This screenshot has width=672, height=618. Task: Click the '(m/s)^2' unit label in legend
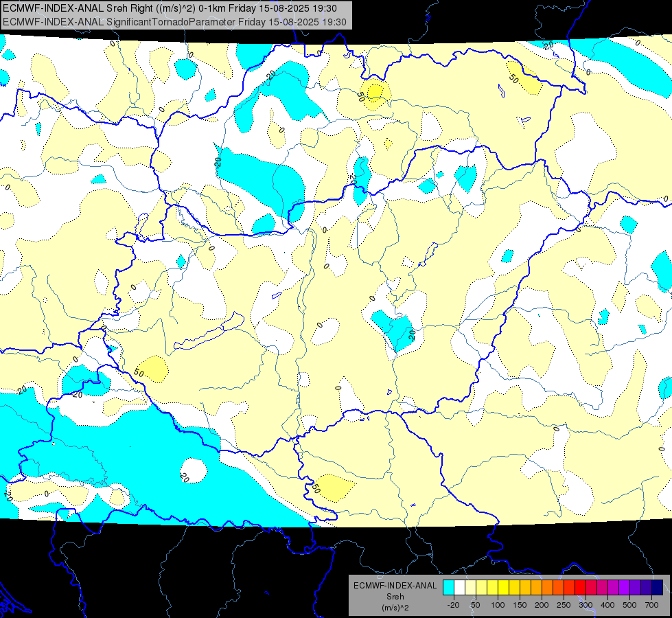click(395, 608)
